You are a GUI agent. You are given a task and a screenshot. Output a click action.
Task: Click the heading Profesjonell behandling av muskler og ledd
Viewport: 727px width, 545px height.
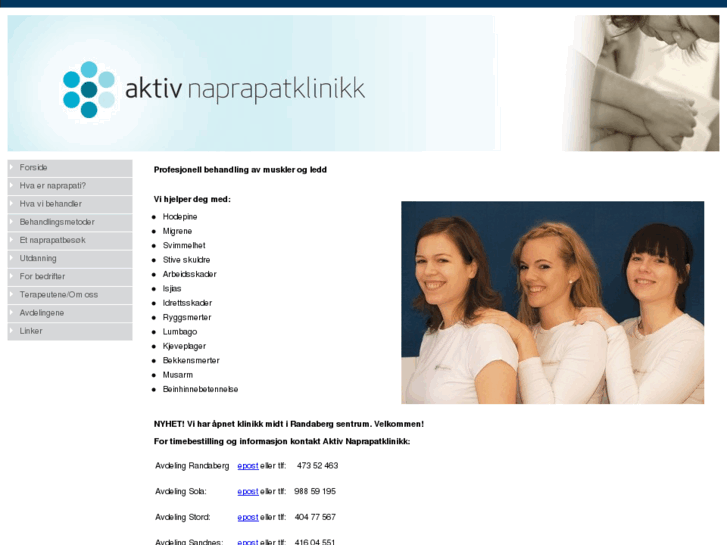click(240, 170)
